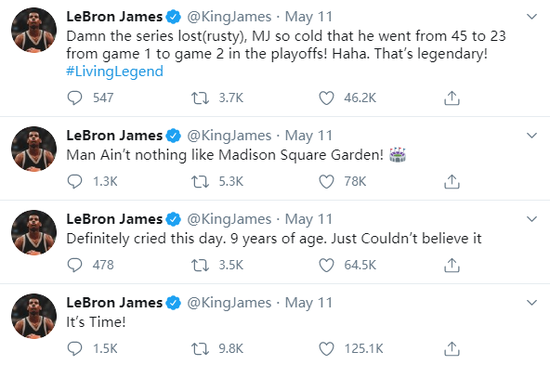Viewport: 550px width, 365px height.
Task: Open options chevron on the #LivingLegend tweet
Action: point(532,16)
